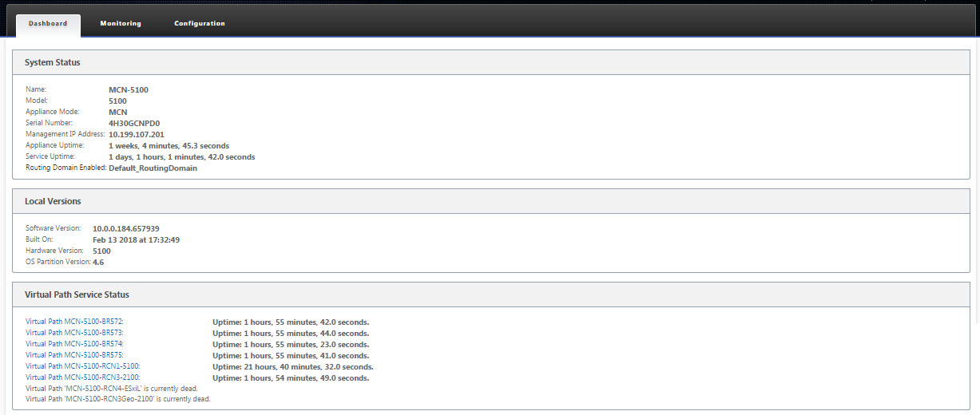Click the RCN1-5100 uptime of 21 hours
This screenshot has height=415, width=980.
pos(292,366)
